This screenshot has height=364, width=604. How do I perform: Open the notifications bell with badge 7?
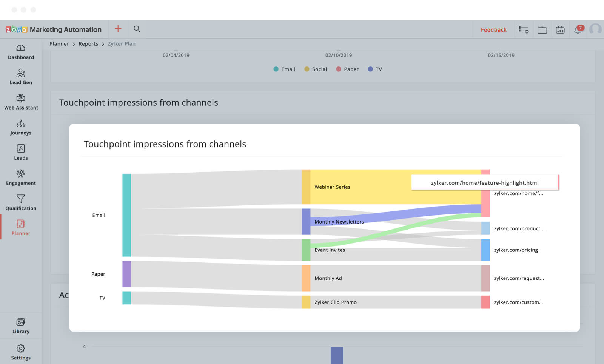[x=578, y=29]
